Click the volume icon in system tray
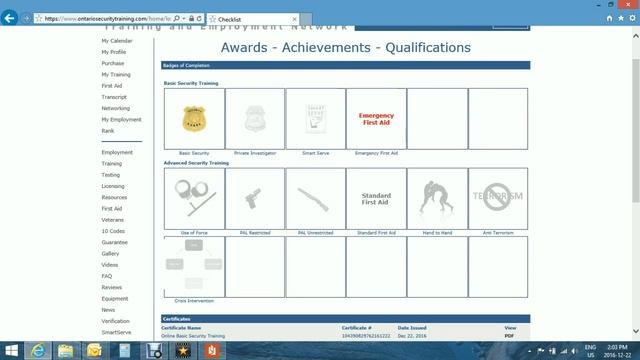The width and height of the screenshot is (640, 360). pyautogui.click(x=574, y=351)
